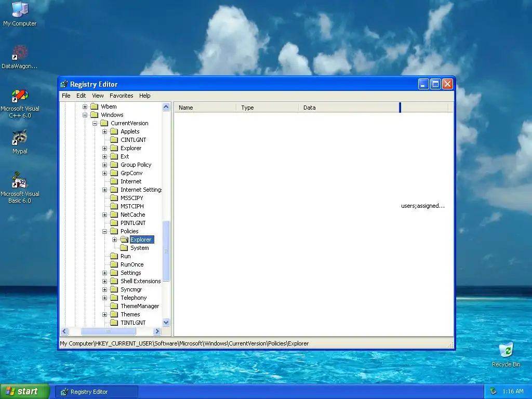Sort values by the Name column header

205,108
